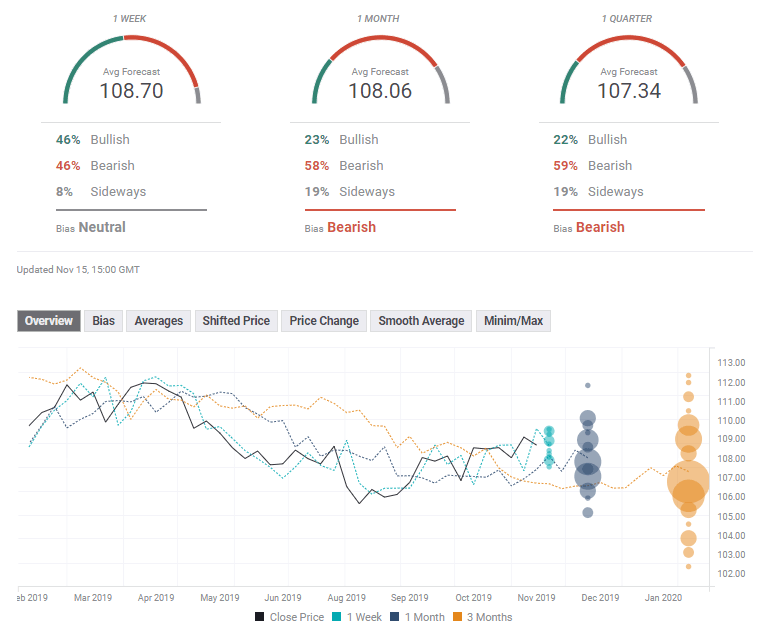The image size is (761, 633).
Task: Click the Updated Nov 15 timestamp
Action: pyautogui.click(x=78, y=270)
